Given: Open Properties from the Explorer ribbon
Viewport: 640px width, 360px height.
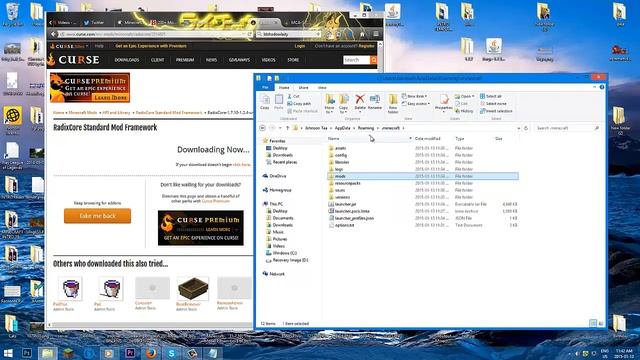Looking at the screenshot, I should click(444, 102).
